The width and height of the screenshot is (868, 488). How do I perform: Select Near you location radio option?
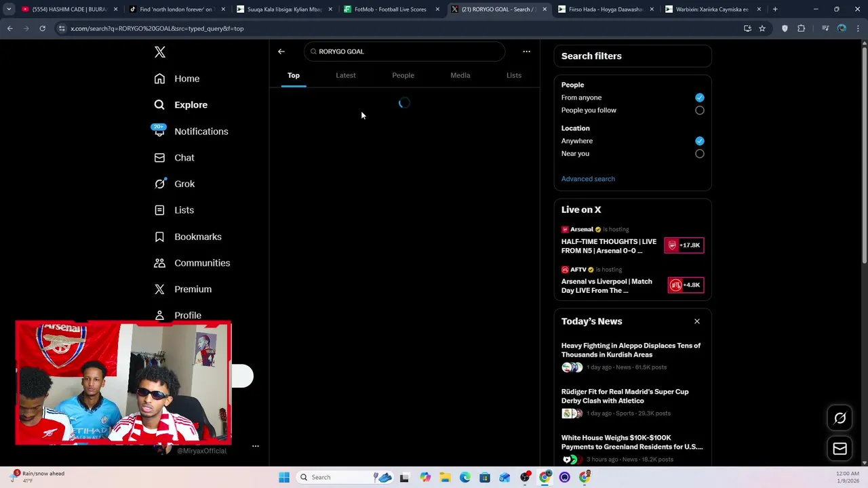700,154
